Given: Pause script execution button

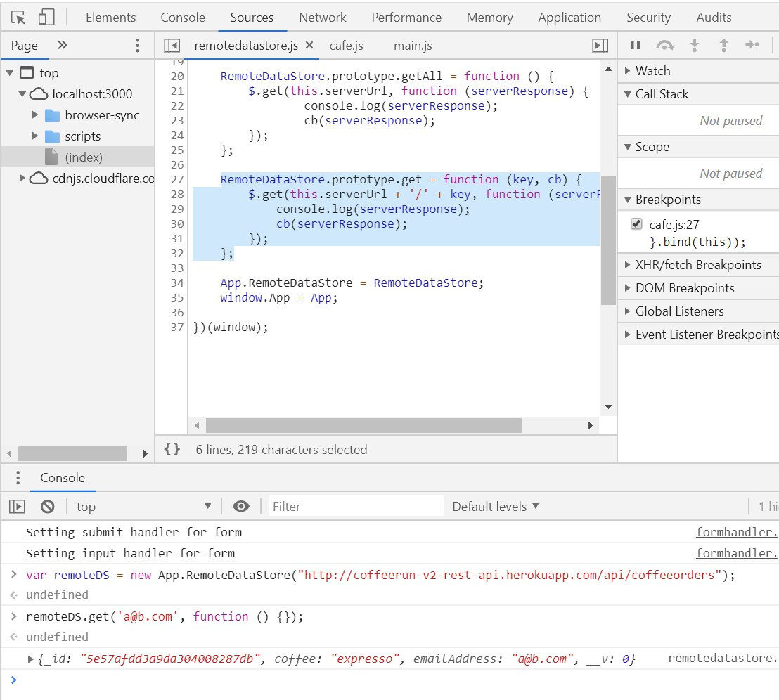Looking at the screenshot, I should tap(636, 46).
